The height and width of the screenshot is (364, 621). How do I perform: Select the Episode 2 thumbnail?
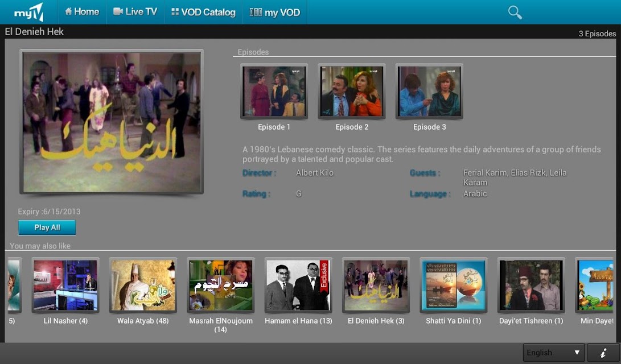pos(352,92)
